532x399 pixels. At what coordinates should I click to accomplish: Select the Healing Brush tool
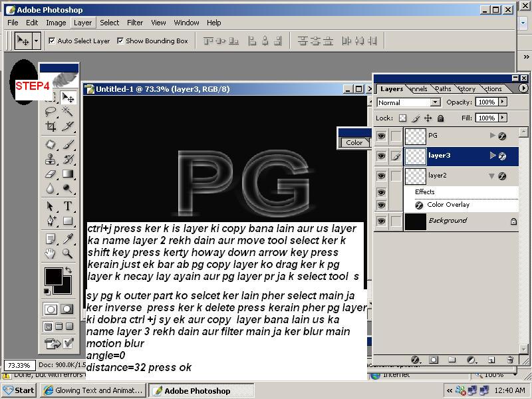(x=51, y=144)
